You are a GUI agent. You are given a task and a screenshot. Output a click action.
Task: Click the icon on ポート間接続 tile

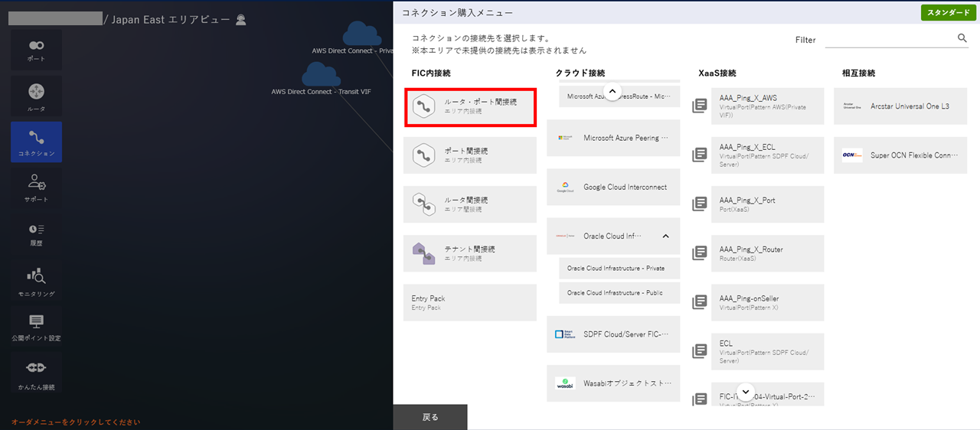(423, 155)
